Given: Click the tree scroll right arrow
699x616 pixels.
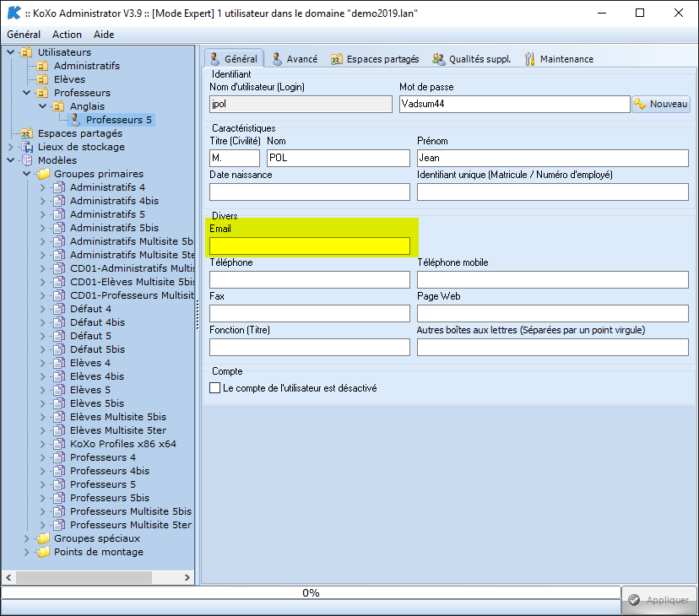Looking at the screenshot, I should pyautogui.click(x=187, y=578).
